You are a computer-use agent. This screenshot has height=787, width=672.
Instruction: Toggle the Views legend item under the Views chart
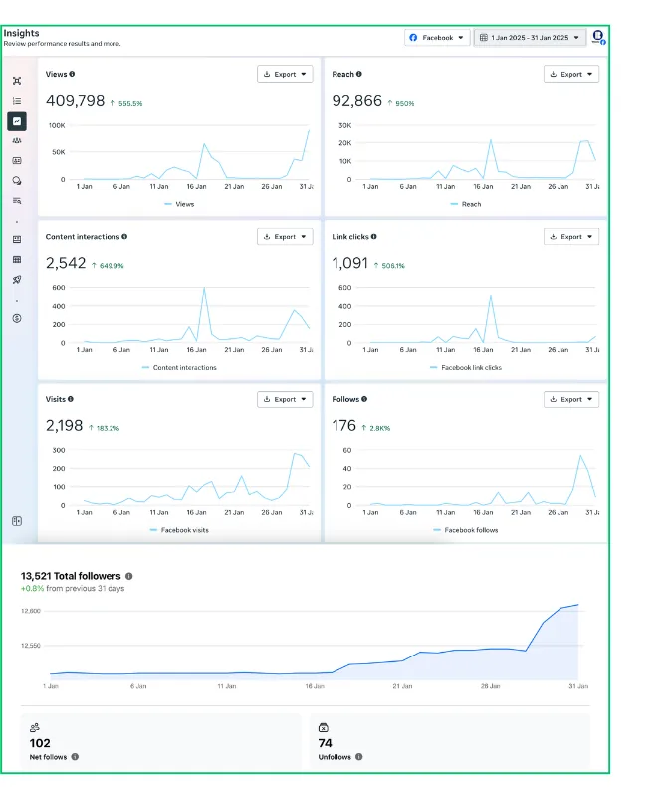pos(179,204)
